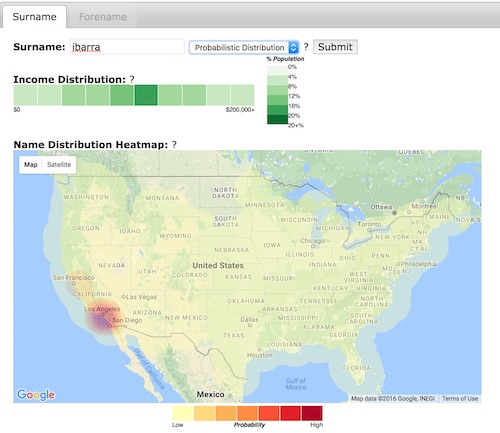Click the % Population legend title

click(x=285, y=59)
